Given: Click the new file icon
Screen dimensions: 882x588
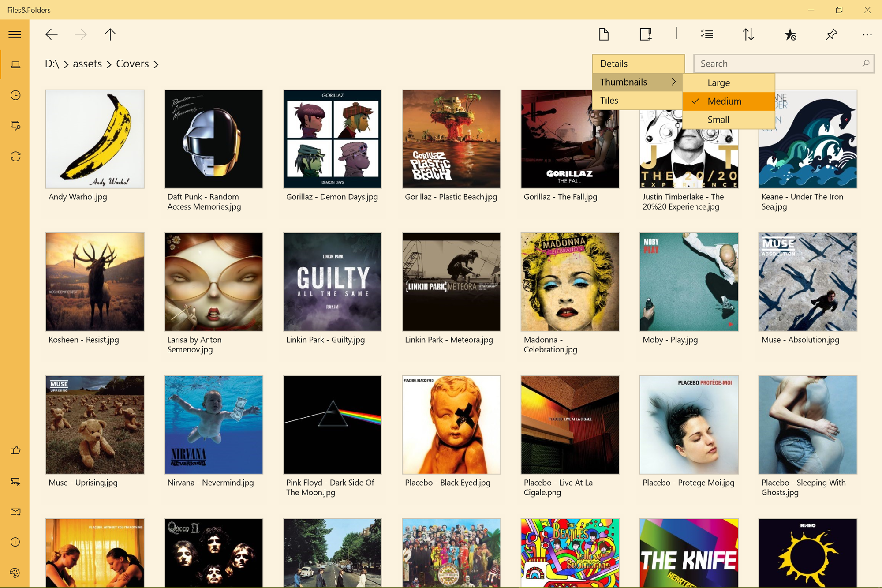Looking at the screenshot, I should (x=604, y=34).
